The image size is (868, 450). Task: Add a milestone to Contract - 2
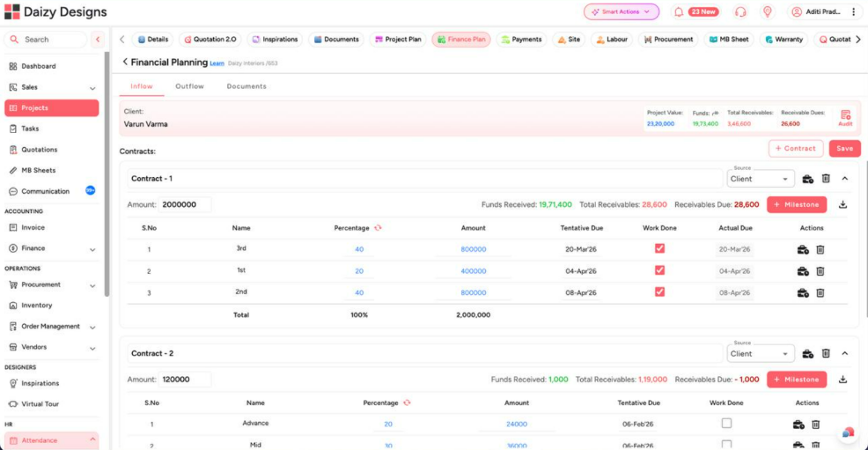point(797,380)
